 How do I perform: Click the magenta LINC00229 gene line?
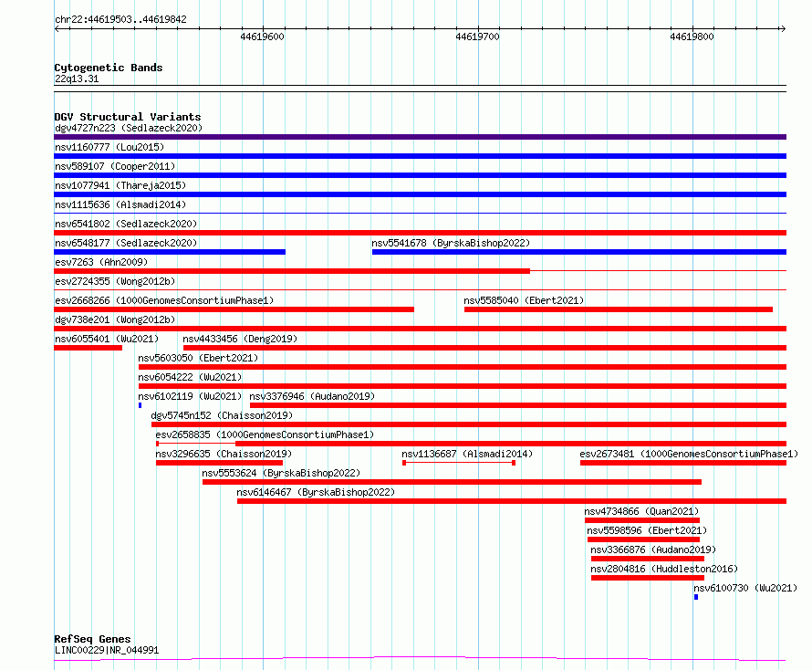[420, 659]
